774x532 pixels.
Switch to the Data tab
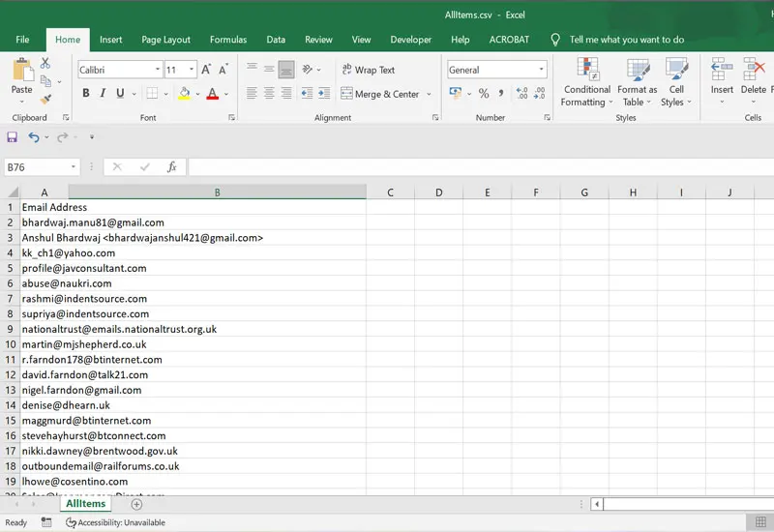click(x=276, y=40)
